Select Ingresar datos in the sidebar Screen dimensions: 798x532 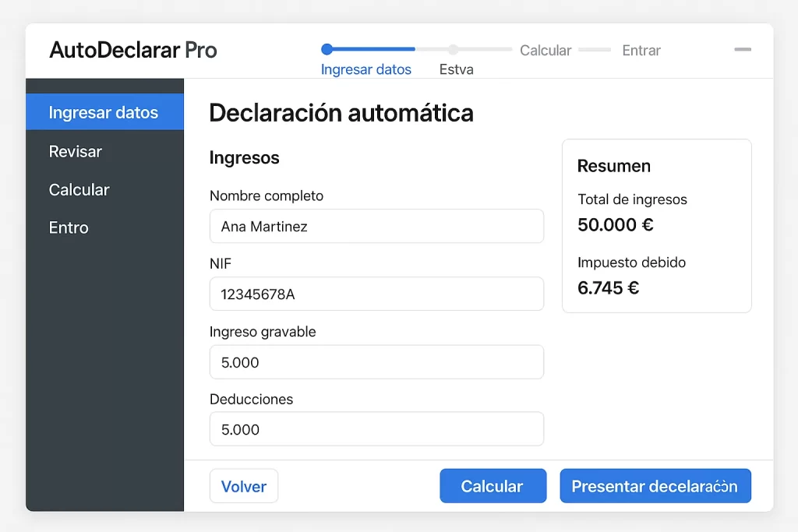tap(105, 112)
